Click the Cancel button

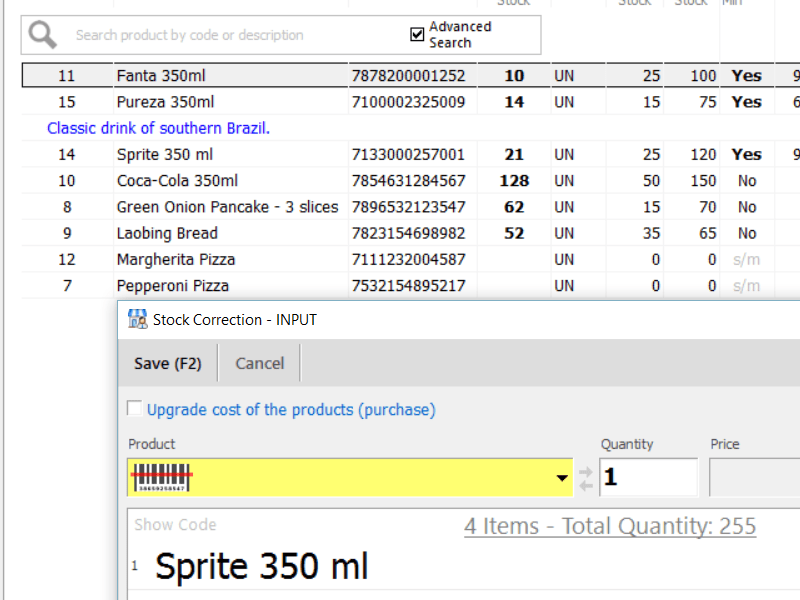pos(259,363)
